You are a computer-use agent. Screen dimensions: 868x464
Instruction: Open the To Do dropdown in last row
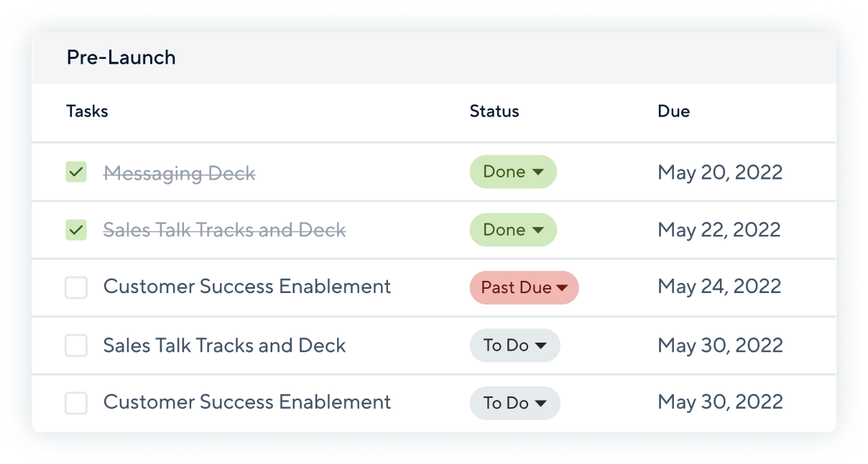pyautogui.click(x=515, y=403)
